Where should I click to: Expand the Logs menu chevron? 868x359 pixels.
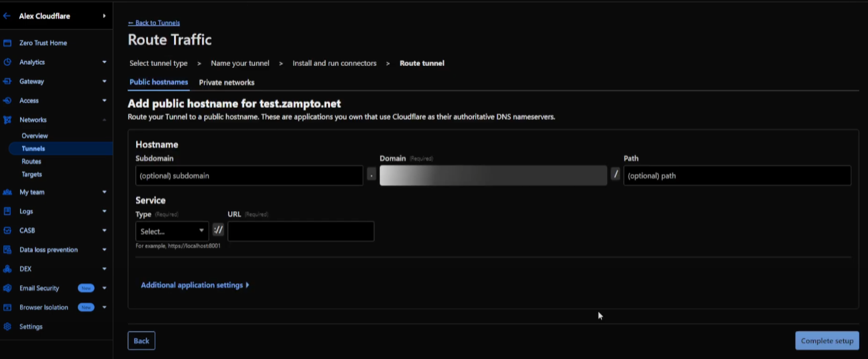click(x=104, y=211)
